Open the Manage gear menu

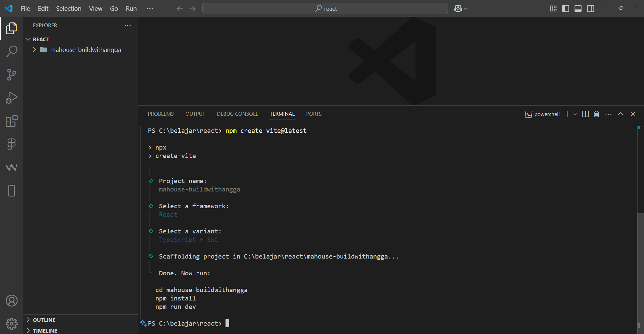pyautogui.click(x=11, y=324)
